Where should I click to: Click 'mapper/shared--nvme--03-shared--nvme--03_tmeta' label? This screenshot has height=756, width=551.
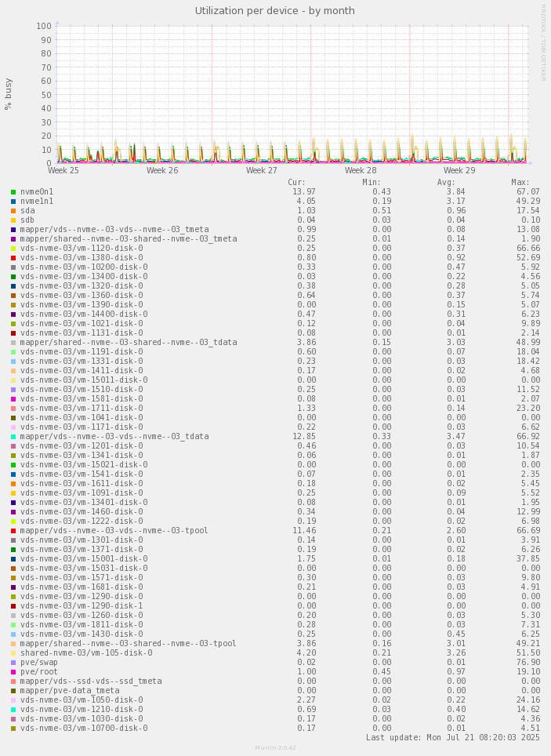(129, 238)
